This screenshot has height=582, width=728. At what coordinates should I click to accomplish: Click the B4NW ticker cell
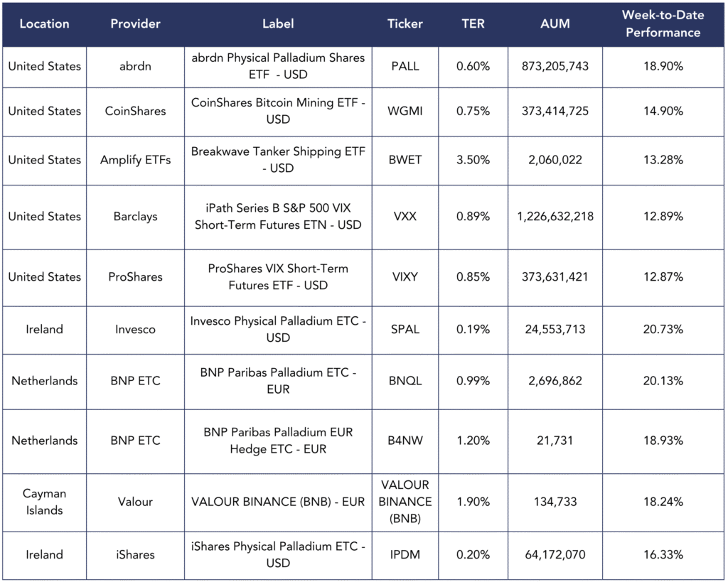tap(405, 441)
